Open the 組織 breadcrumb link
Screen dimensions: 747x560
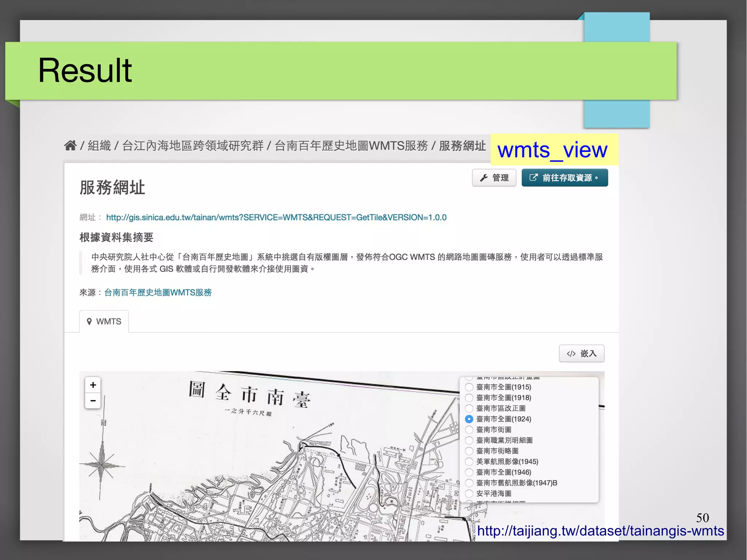99,146
